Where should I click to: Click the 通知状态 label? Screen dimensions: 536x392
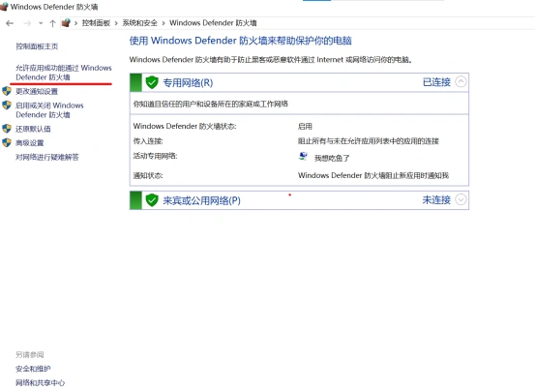tap(148, 175)
